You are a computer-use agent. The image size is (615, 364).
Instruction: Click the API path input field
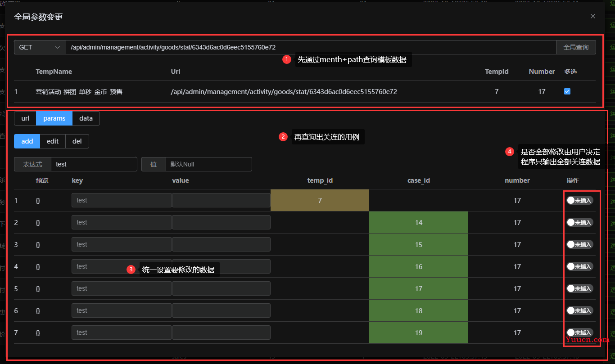311,47
